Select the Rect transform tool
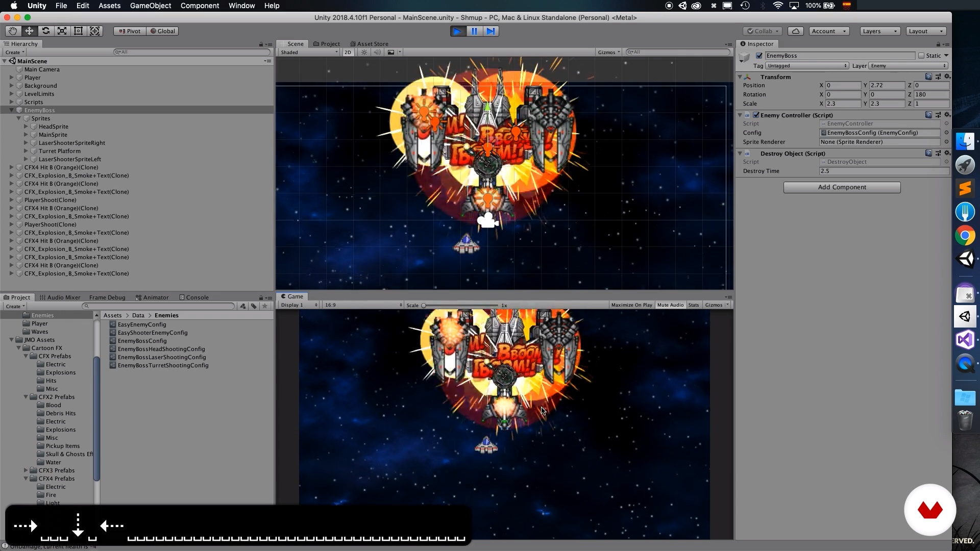Screen dimensions: 980x551 click(78, 31)
